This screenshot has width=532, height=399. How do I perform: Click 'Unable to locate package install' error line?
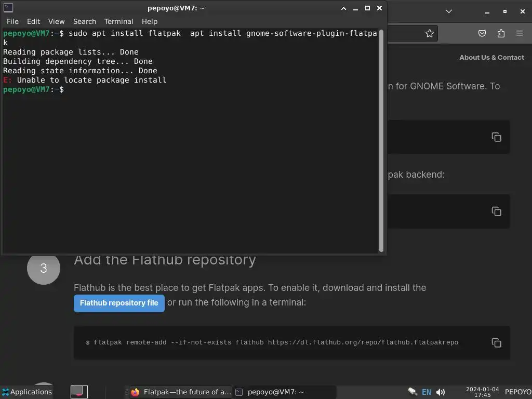[85, 80]
